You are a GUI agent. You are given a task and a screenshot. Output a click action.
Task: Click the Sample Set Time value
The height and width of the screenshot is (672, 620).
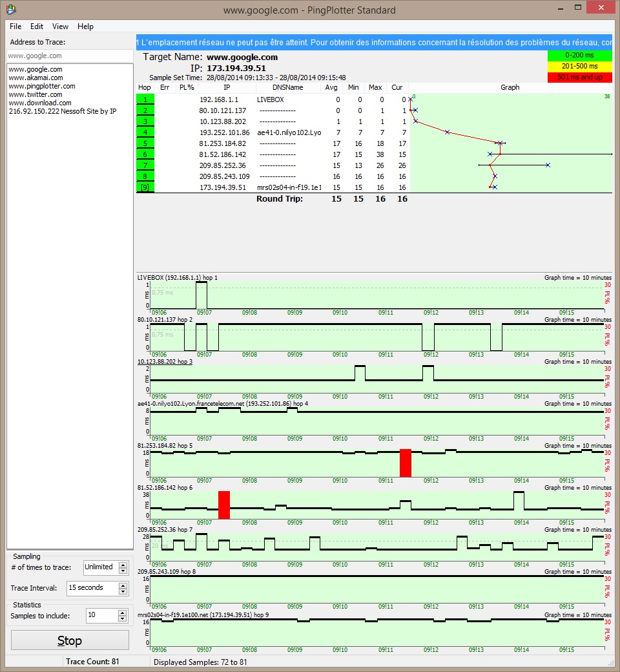[276, 78]
